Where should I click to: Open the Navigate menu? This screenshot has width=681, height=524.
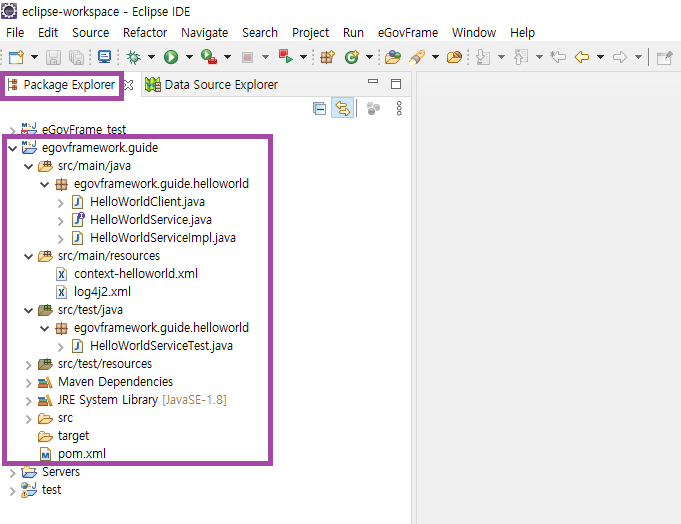(205, 33)
